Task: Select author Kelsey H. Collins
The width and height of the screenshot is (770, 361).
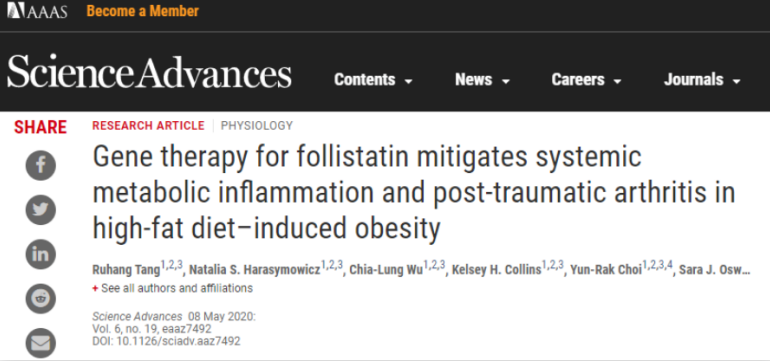Action: point(496,270)
